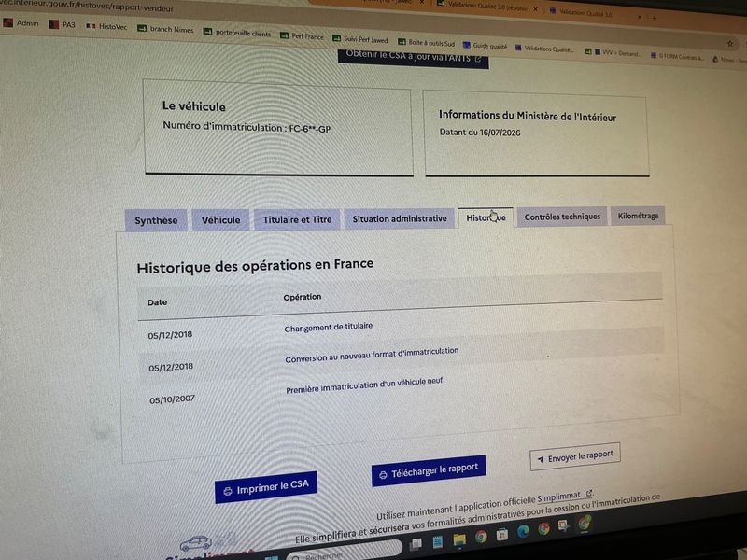747x560 pixels.
Task: Click the Task View taskbar icon
Action: pyautogui.click(x=416, y=544)
